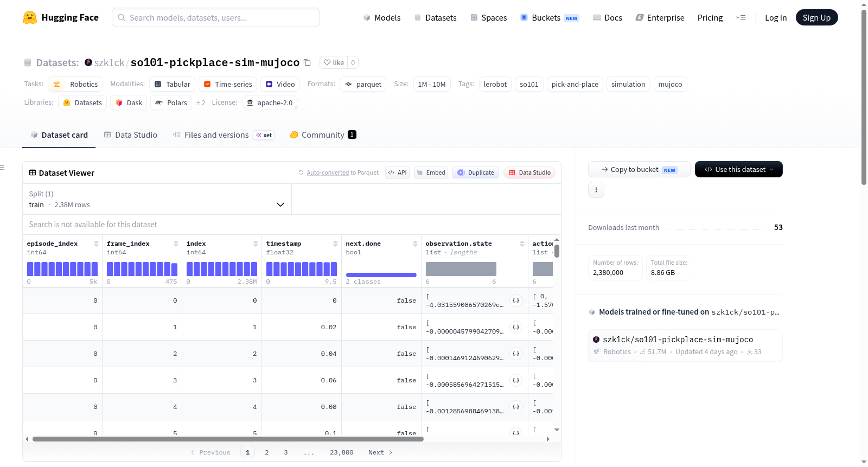Like the dataset with heart button
Screen dimensions: 868x467
(x=334, y=62)
